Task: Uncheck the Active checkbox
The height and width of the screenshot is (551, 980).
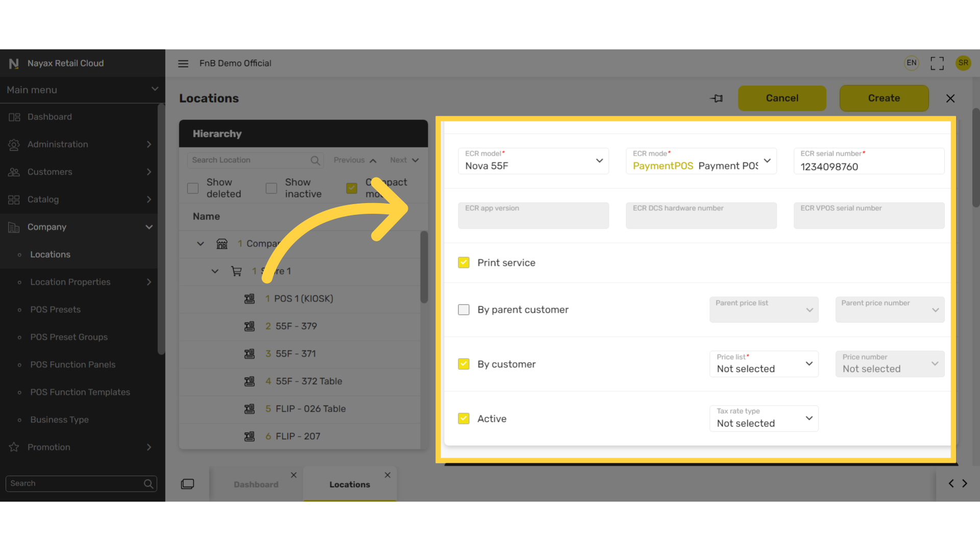Action: pyautogui.click(x=463, y=419)
